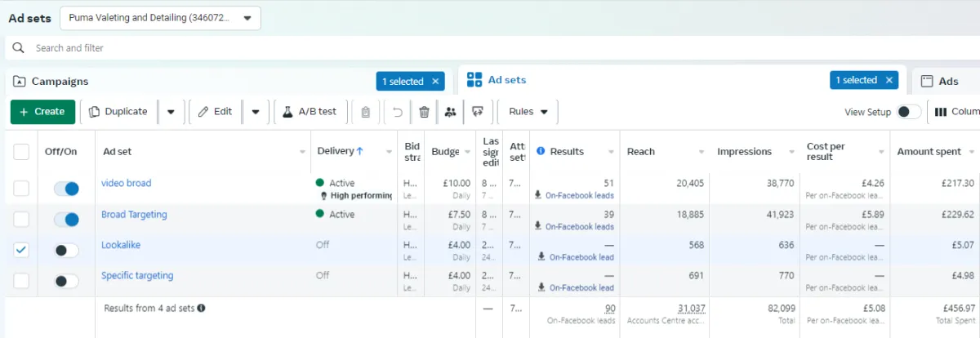The image size is (980, 338).
Task: Click the Delivery sort arrow icon
Action: click(x=360, y=151)
